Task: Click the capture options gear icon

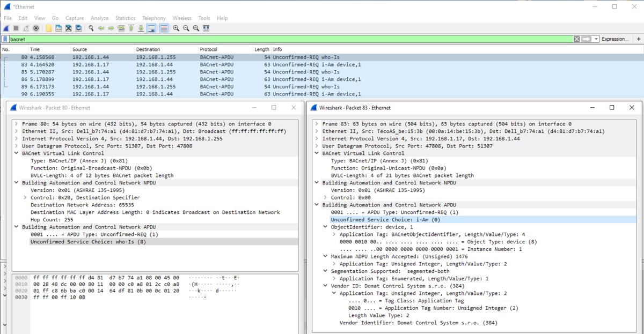Action: [x=36, y=28]
